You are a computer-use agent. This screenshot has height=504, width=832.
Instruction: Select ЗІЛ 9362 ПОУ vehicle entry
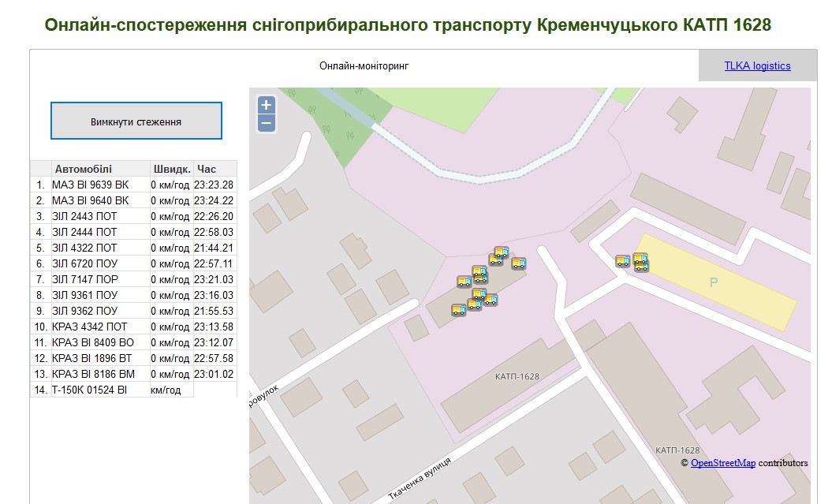[84, 311]
